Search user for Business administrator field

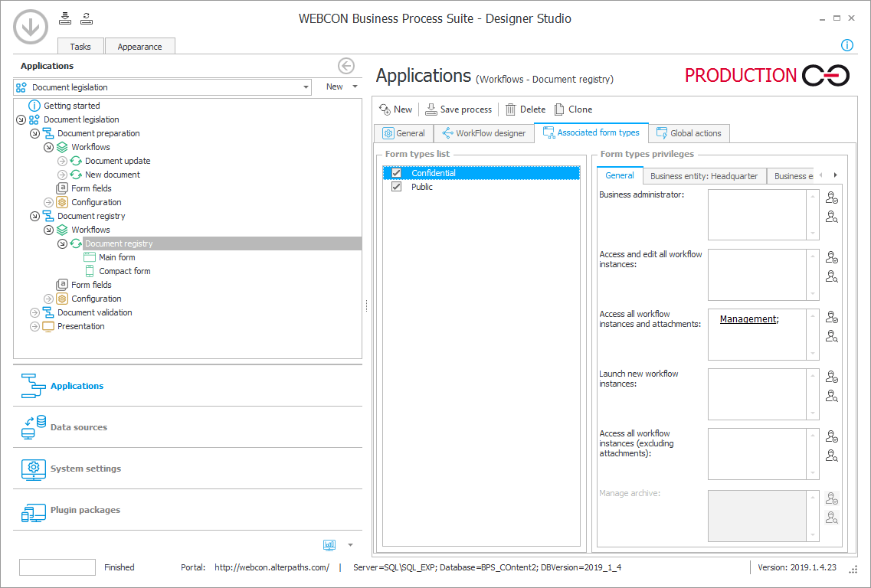click(x=832, y=217)
